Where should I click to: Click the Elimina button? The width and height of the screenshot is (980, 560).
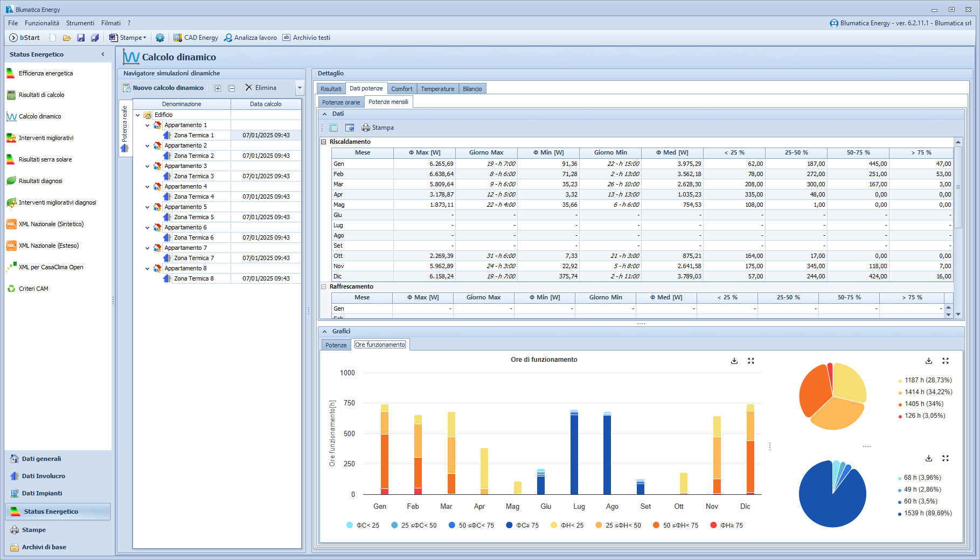click(261, 88)
